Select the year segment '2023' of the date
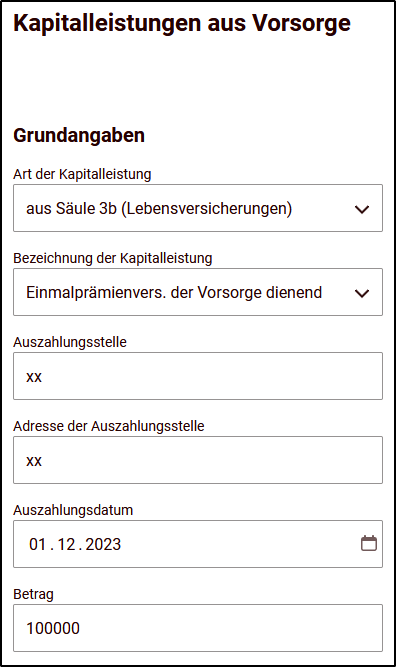396x667 pixels. tap(103, 544)
